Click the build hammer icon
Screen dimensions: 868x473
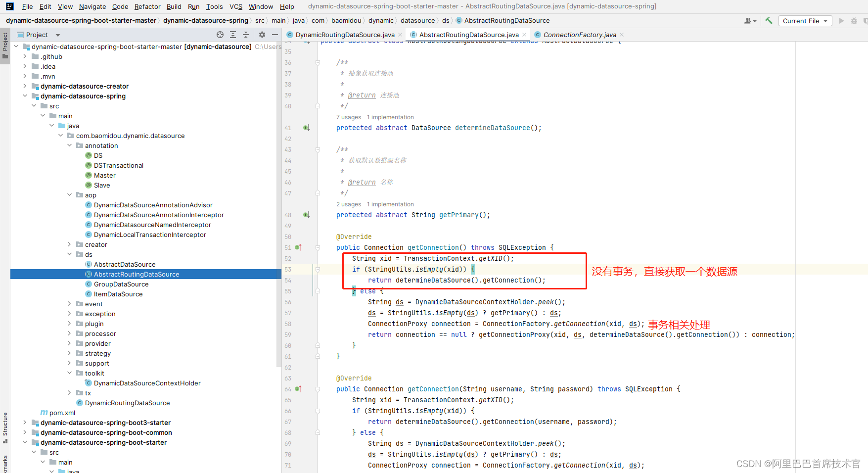click(769, 21)
